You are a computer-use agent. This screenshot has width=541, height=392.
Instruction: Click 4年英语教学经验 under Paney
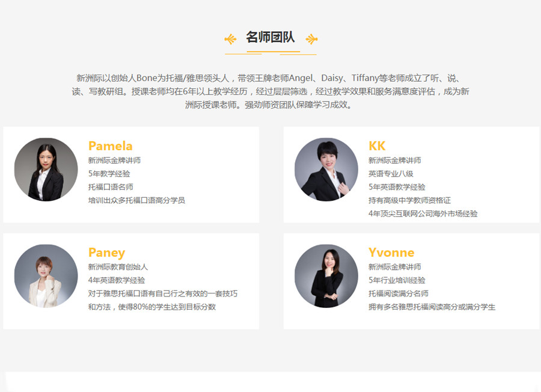(116, 280)
